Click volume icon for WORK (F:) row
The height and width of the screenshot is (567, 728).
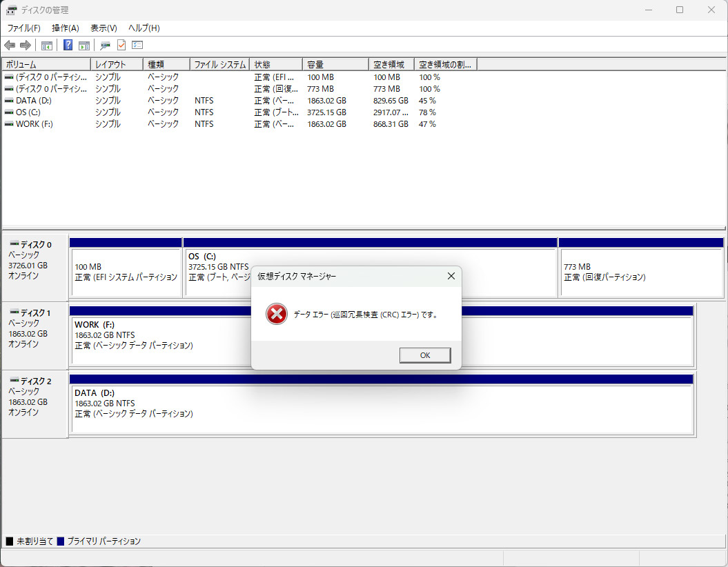pos(9,124)
